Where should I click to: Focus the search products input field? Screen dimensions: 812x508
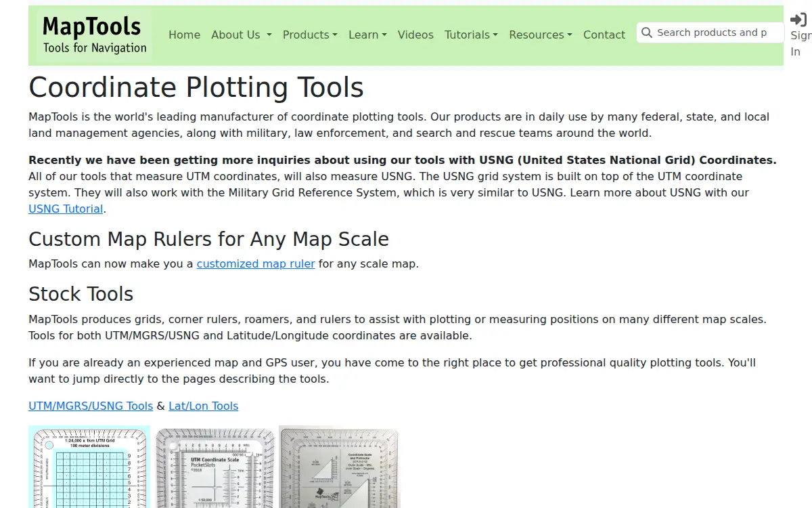pyautogui.click(x=710, y=33)
